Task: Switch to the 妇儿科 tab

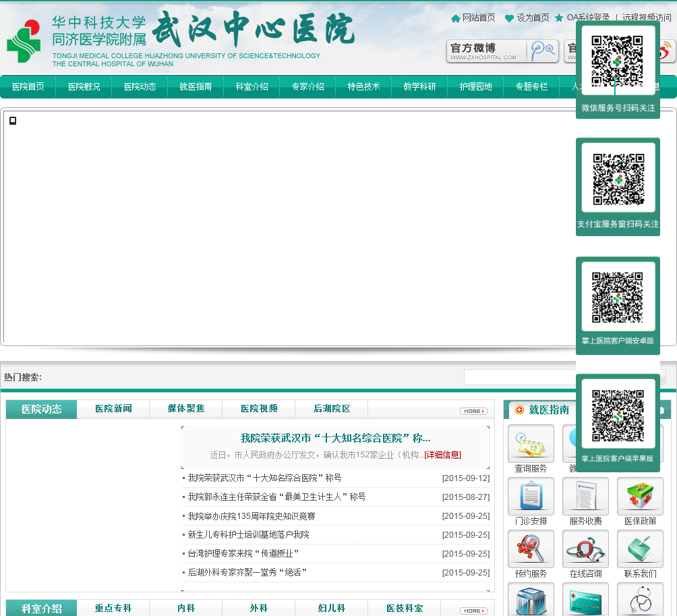Action: 332,608
